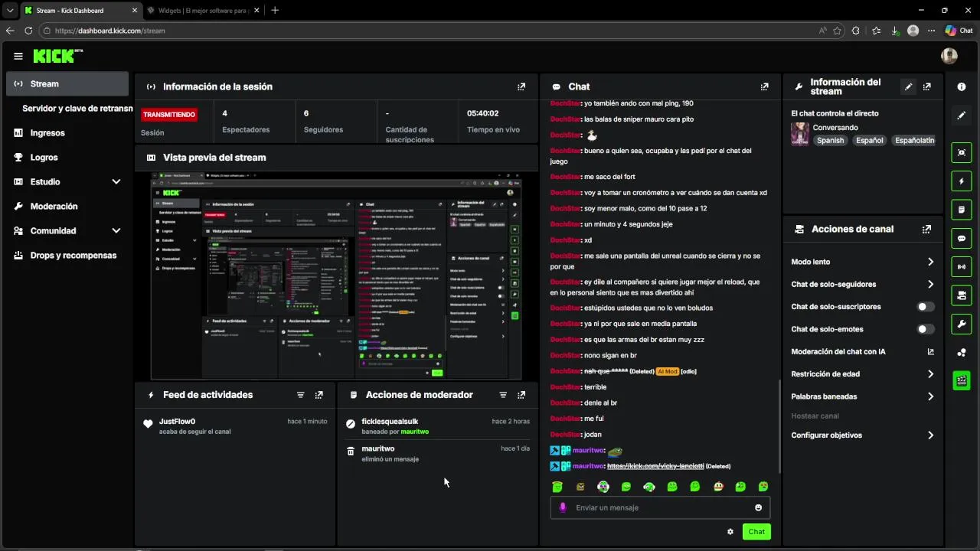Click the stream preview thumbnail
This screenshot has height=551, width=980.
coord(336,276)
